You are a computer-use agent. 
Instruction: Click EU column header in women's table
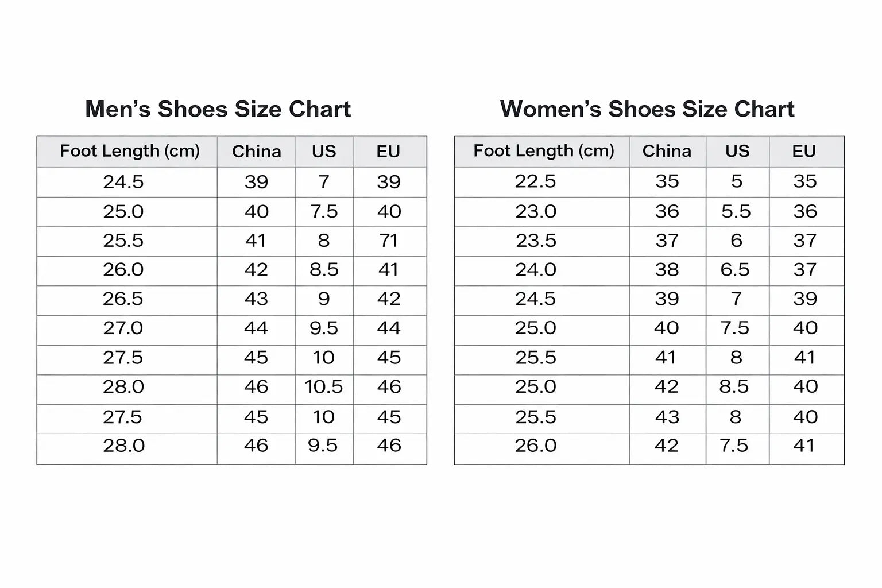point(804,151)
